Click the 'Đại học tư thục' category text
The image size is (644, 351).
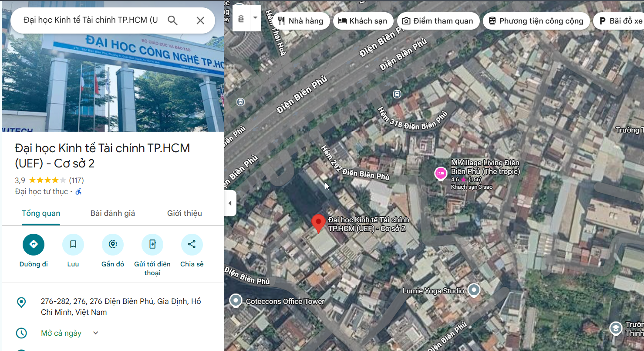point(41,191)
